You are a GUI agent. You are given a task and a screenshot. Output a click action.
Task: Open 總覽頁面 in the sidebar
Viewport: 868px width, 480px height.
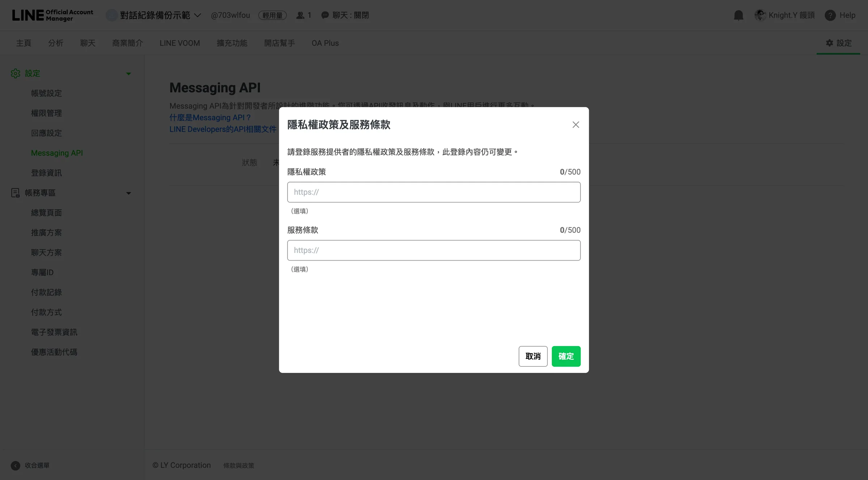(46, 213)
